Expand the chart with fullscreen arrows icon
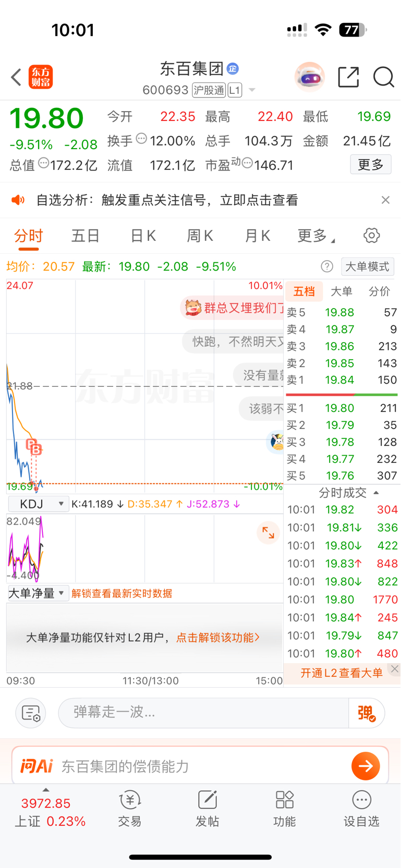The height and width of the screenshot is (868, 401). point(268,532)
